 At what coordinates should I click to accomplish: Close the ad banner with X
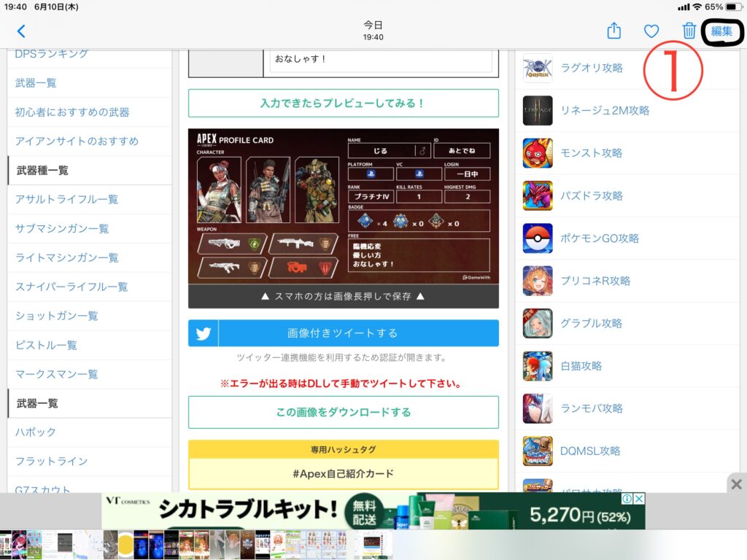(736, 484)
